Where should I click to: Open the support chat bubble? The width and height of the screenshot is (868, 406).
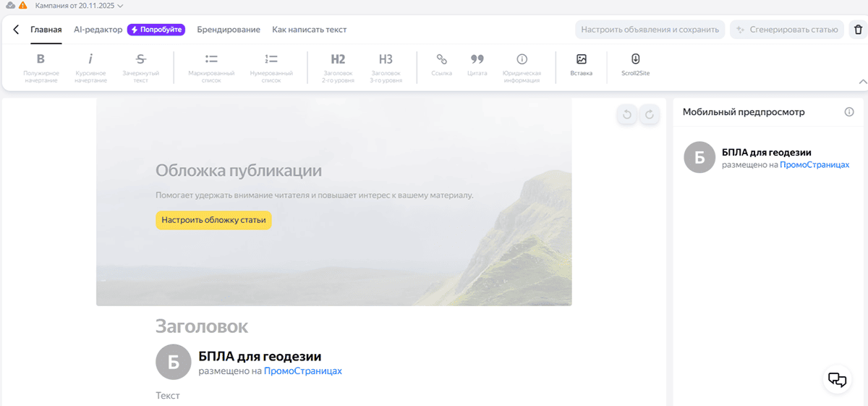[837, 379]
